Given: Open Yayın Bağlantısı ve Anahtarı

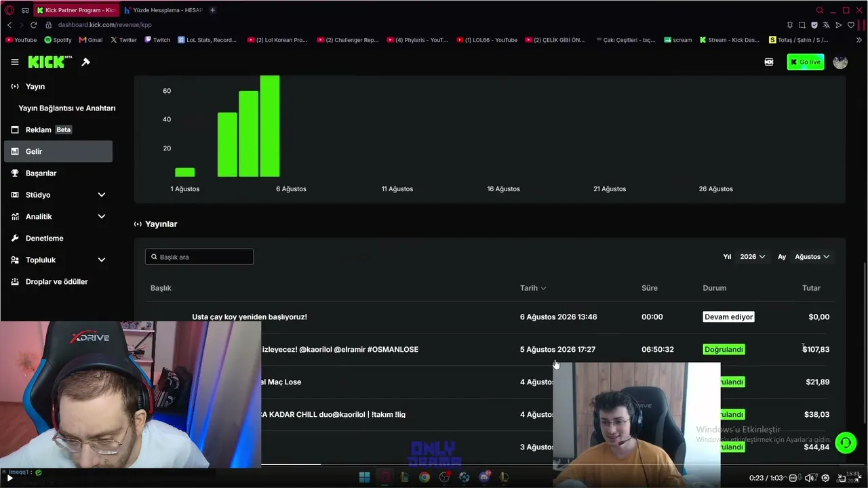Looking at the screenshot, I should (x=66, y=108).
